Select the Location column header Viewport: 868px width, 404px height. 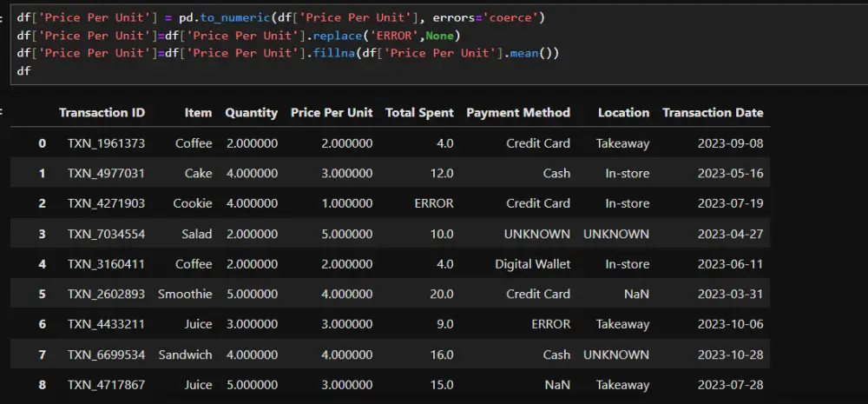pos(623,112)
